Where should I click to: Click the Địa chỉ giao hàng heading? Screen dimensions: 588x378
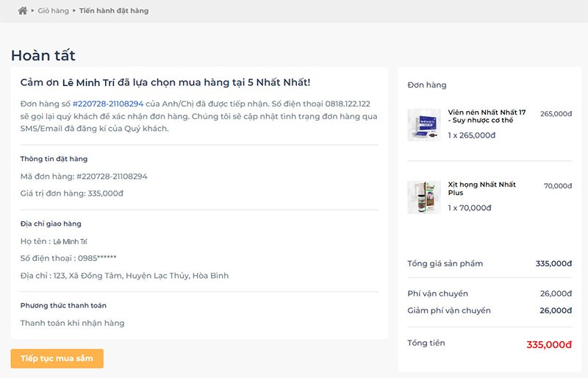[x=51, y=224]
